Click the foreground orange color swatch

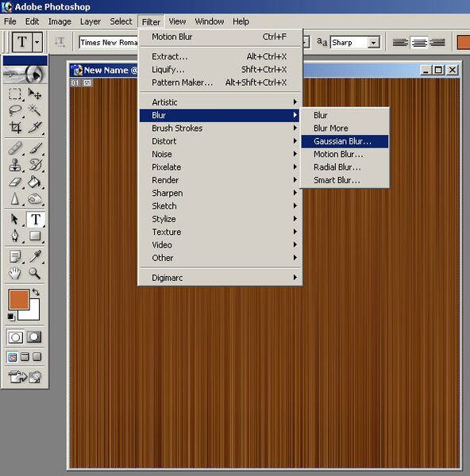[19, 299]
